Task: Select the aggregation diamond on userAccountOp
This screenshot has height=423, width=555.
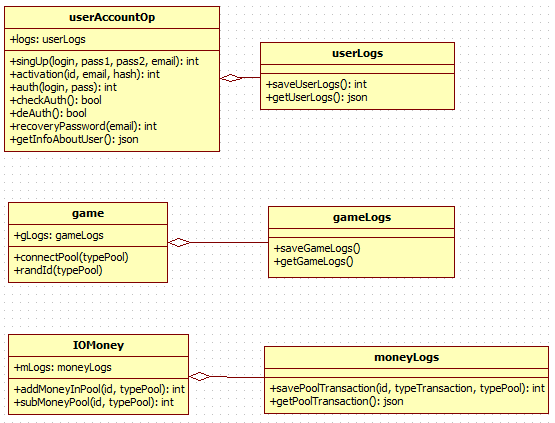Action: pyautogui.click(x=231, y=78)
